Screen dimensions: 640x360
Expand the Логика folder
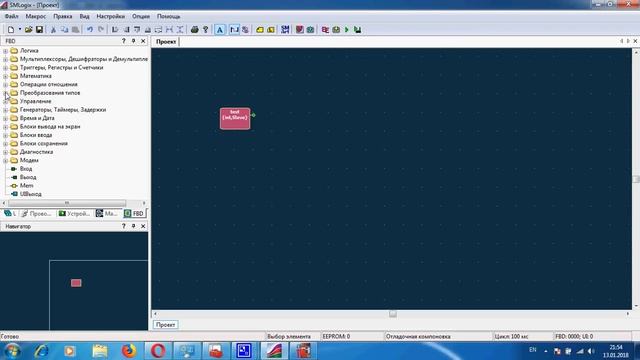click(x=5, y=51)
